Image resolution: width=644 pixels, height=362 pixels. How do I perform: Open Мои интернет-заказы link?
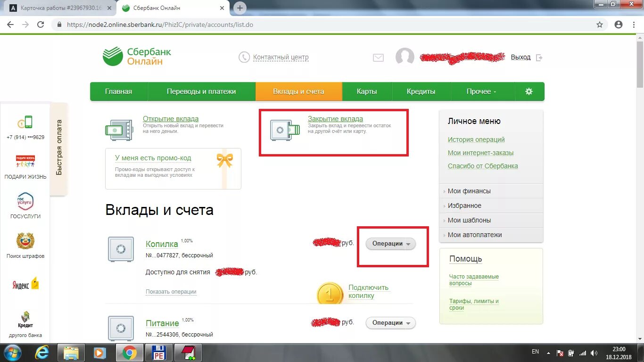481,153
